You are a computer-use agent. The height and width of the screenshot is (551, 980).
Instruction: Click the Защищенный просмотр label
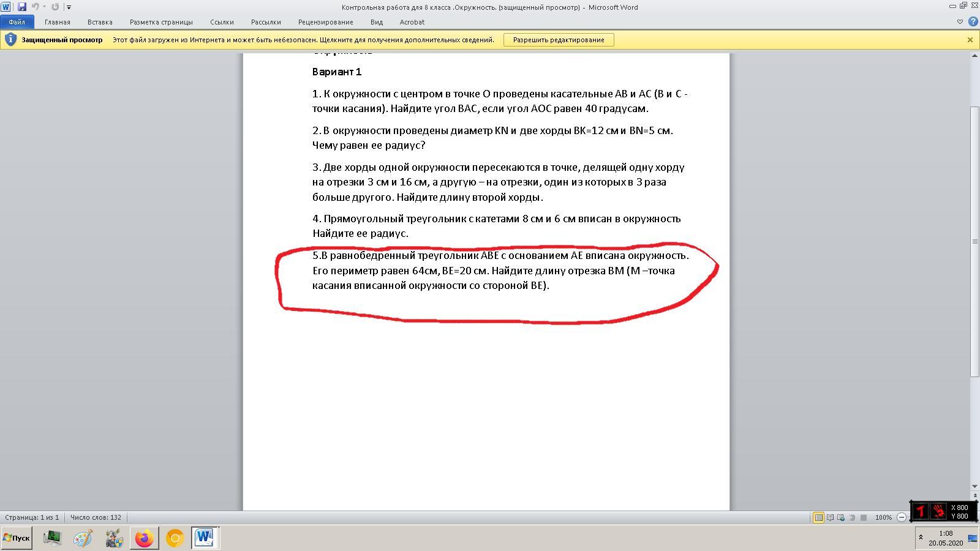[x=62, y=40]
